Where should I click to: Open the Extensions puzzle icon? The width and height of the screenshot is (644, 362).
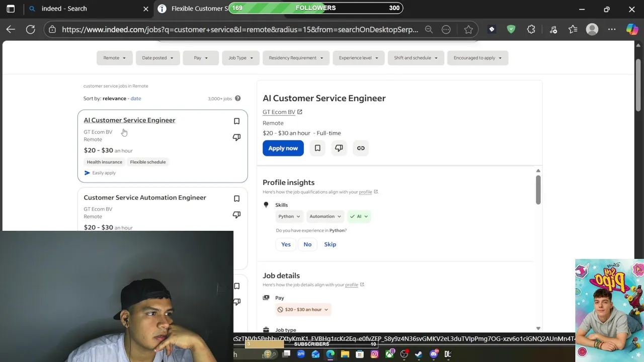pos(531,30)
